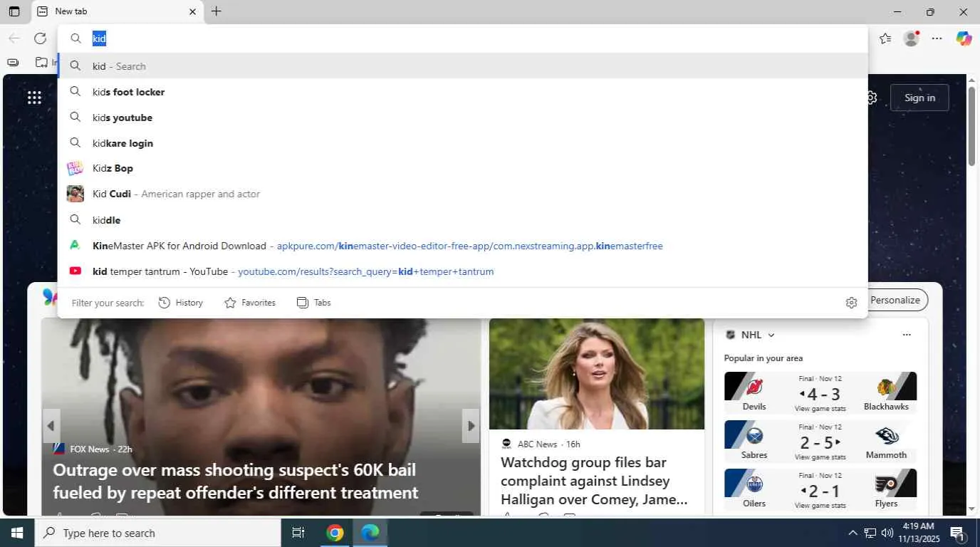Open the volume tray icon

887,533
